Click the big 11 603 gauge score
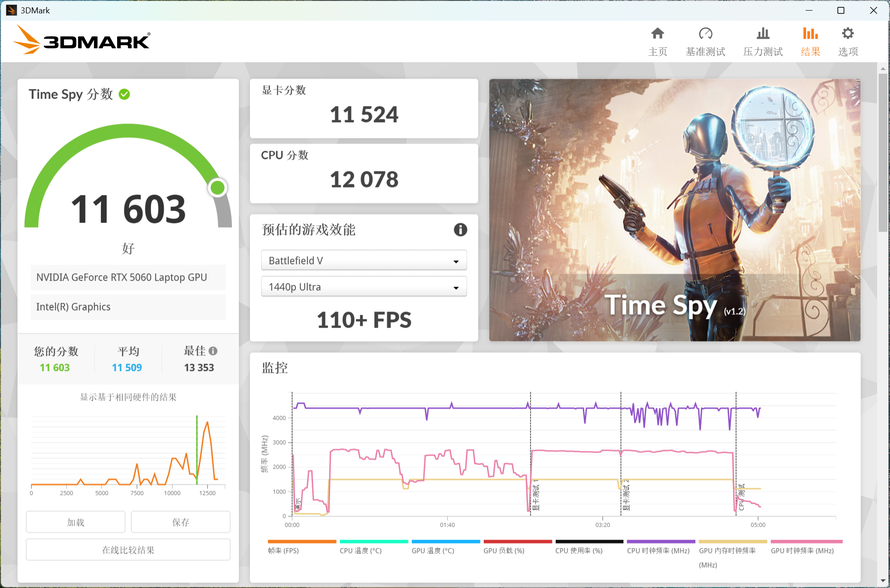Image resolution: width=890 pixels, height=588 pixels. pos(128,209)
